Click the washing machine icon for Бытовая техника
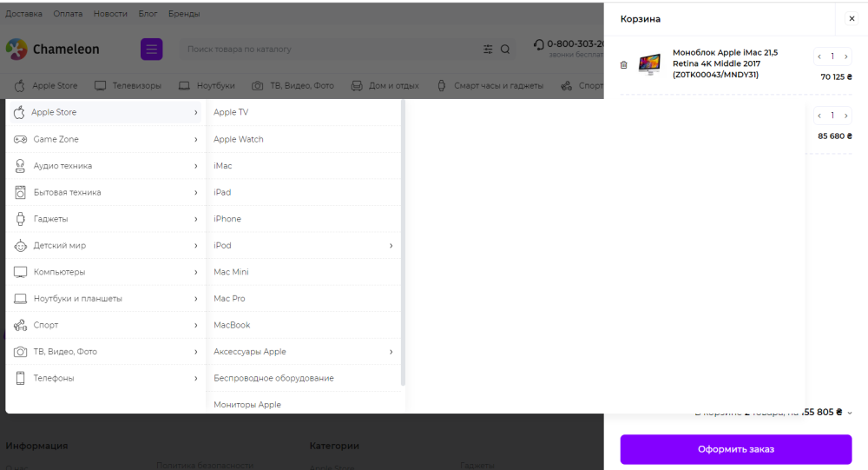Viewport: 868px width, 470px height. (21, 192)
